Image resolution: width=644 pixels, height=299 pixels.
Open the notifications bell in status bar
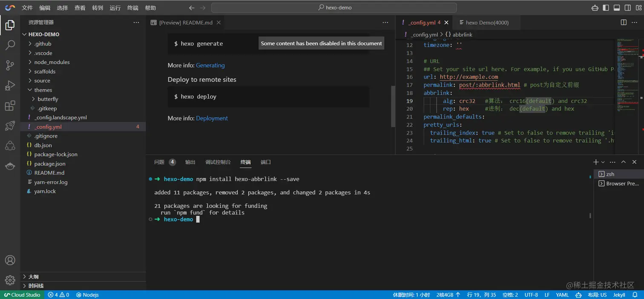tap(636, 295)
